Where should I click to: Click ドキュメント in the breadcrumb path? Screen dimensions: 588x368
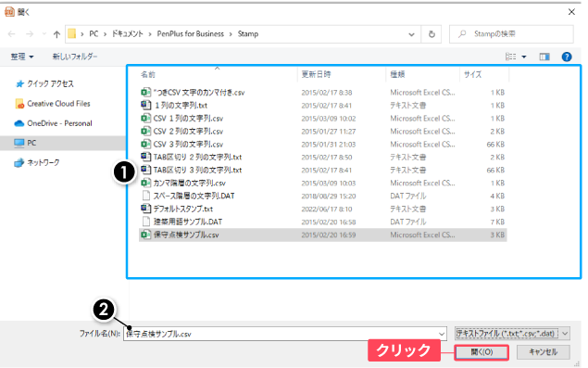tap(128, 34)
